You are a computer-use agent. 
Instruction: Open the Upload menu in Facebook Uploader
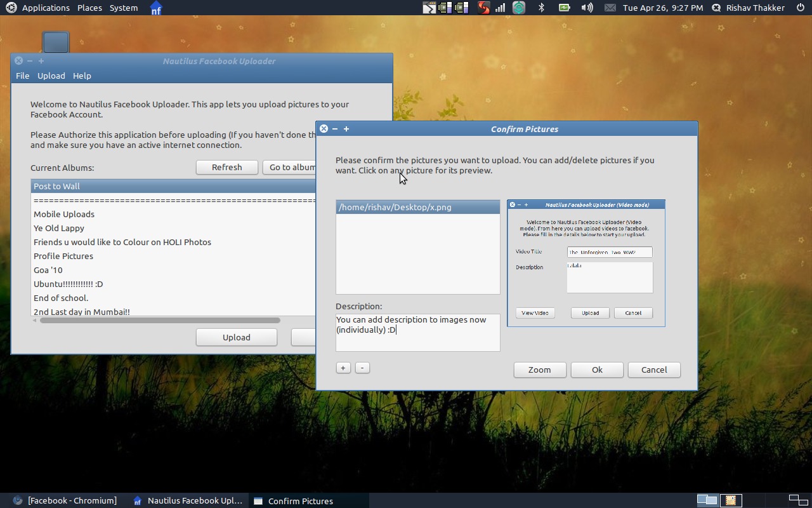[x=51, y=76]
